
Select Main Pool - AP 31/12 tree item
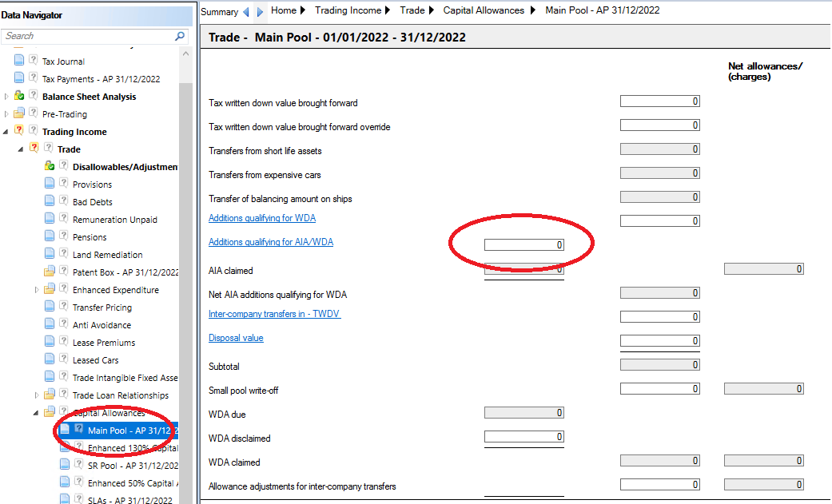(x=132, y=431)
